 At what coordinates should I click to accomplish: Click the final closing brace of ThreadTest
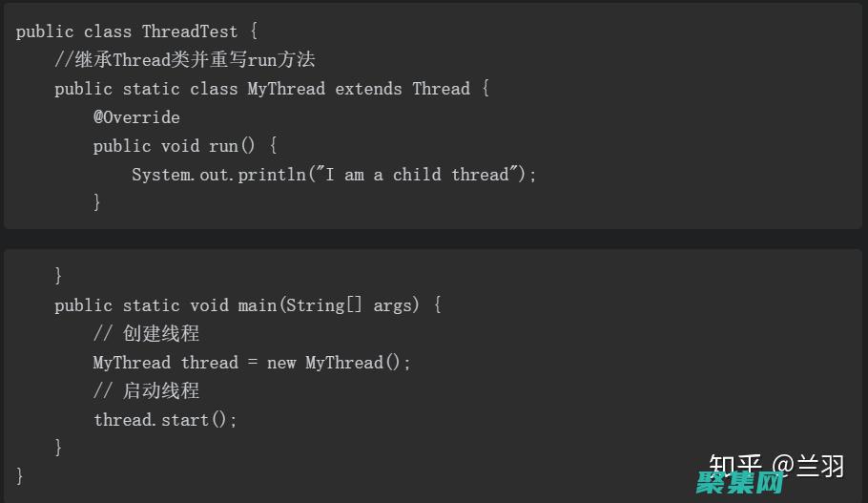click(x=20, y=474)
